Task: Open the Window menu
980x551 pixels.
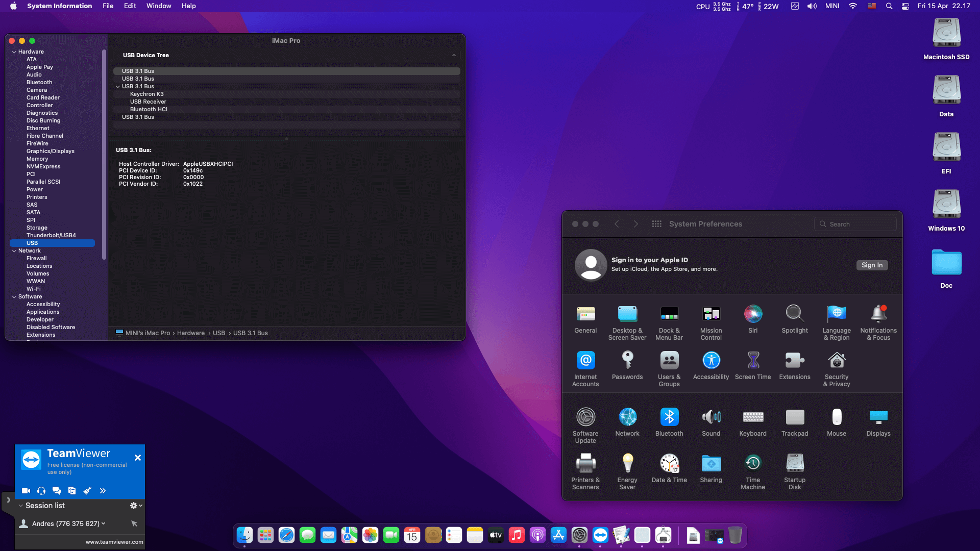Action: tap(159, 6)
